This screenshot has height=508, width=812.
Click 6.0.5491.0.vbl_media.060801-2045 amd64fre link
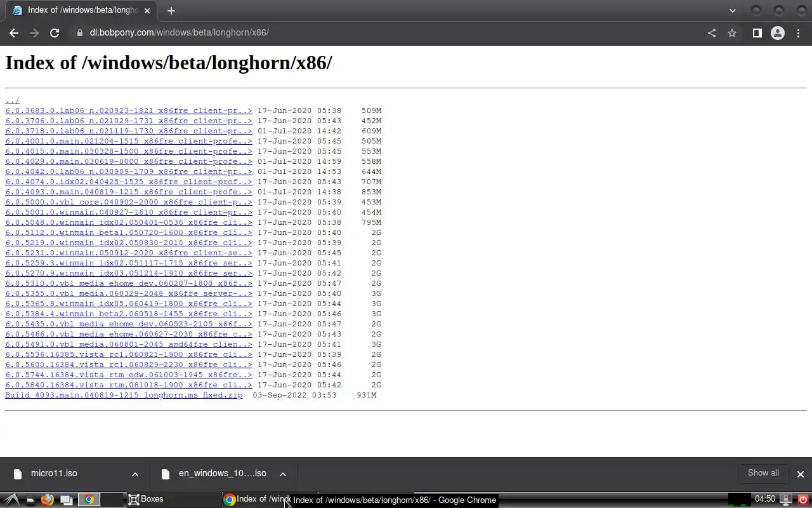coord(129,344)
